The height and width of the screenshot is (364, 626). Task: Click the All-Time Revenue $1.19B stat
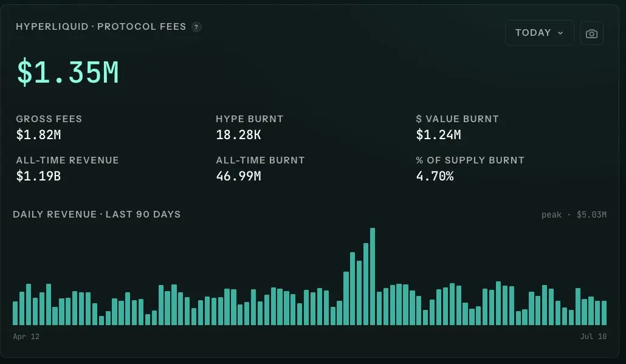pos(67,169)
